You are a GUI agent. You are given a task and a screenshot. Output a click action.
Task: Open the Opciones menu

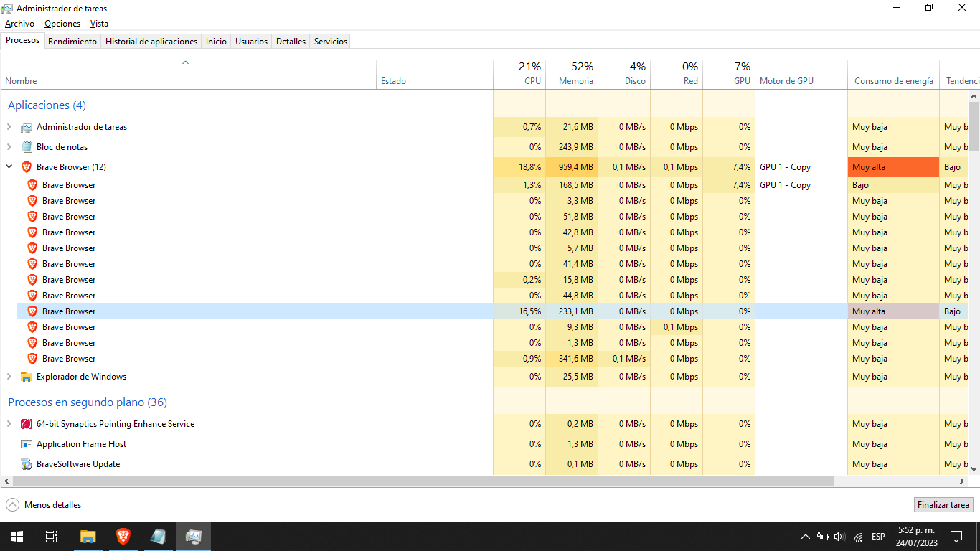coord(62,24)
